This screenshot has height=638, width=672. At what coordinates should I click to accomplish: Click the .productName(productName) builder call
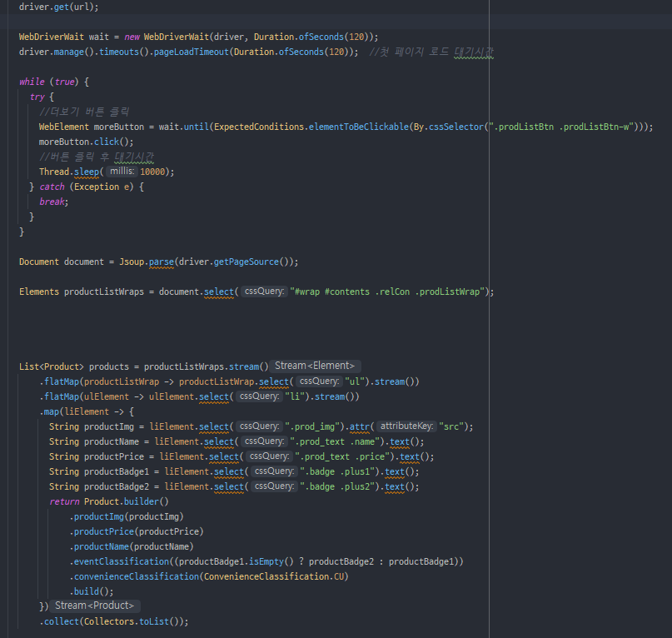coord(132,547)
